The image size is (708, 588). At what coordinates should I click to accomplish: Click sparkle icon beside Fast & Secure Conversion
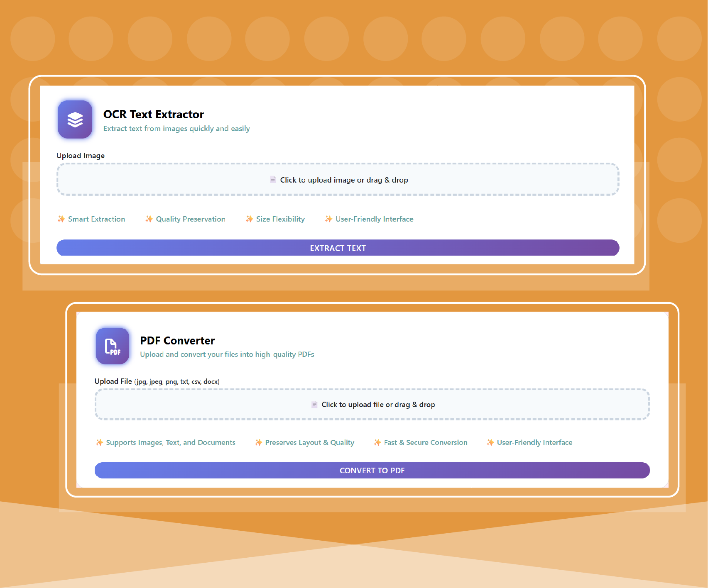(377, 442)
